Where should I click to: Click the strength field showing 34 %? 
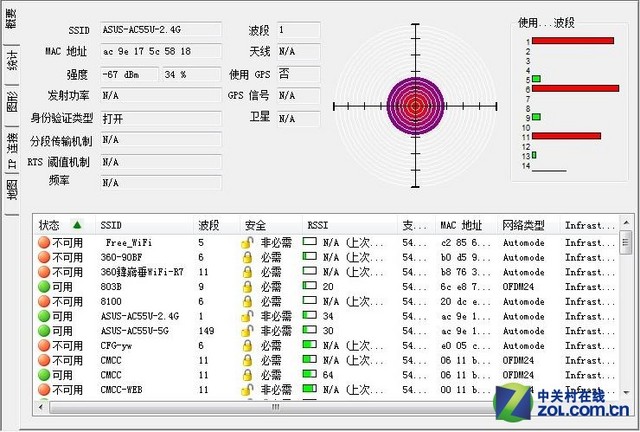192,74
